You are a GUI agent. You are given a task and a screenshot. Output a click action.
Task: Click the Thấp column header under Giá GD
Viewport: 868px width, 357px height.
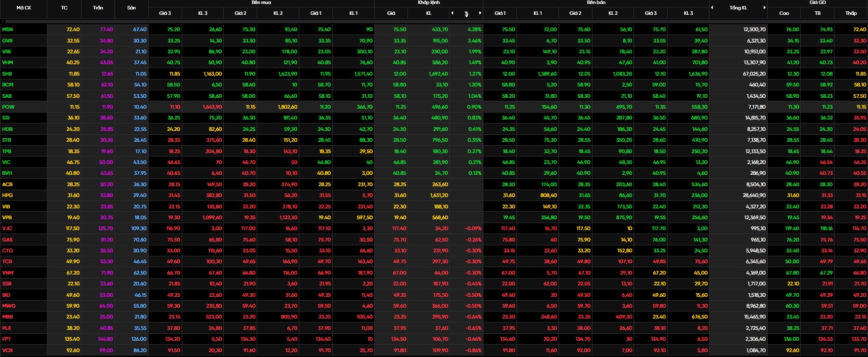[x=851, y=13]
